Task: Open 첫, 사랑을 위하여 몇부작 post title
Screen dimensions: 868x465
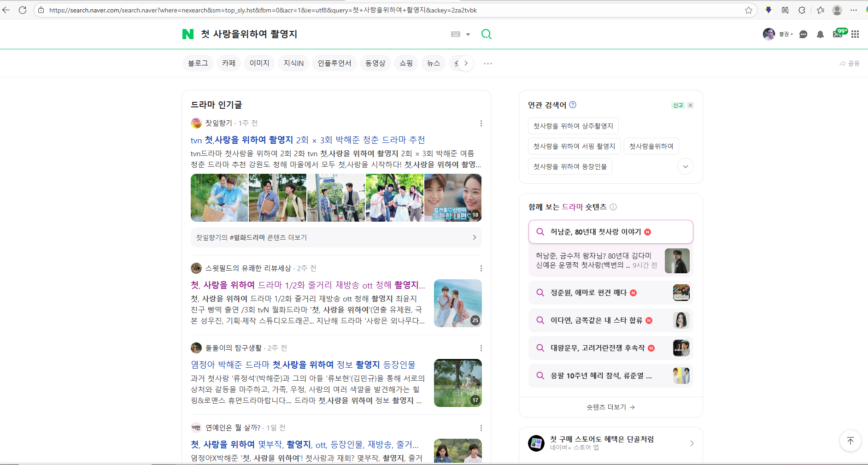Action: (x=305, y=444)
